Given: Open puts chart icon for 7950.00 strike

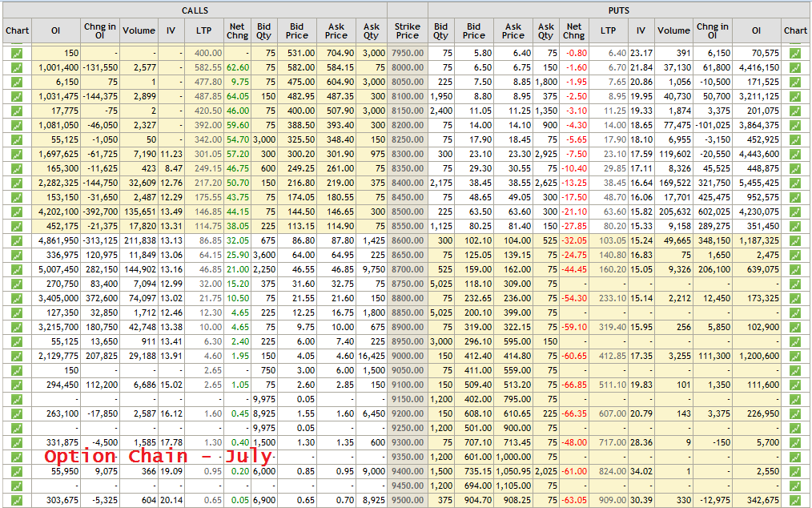Looking at the screenshot, I should click(795, 53).
